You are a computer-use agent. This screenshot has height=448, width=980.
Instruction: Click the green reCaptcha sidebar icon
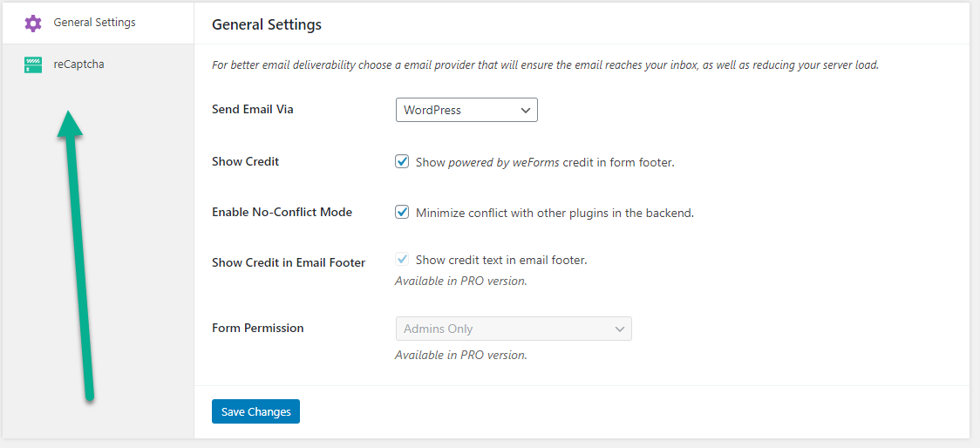33,64
